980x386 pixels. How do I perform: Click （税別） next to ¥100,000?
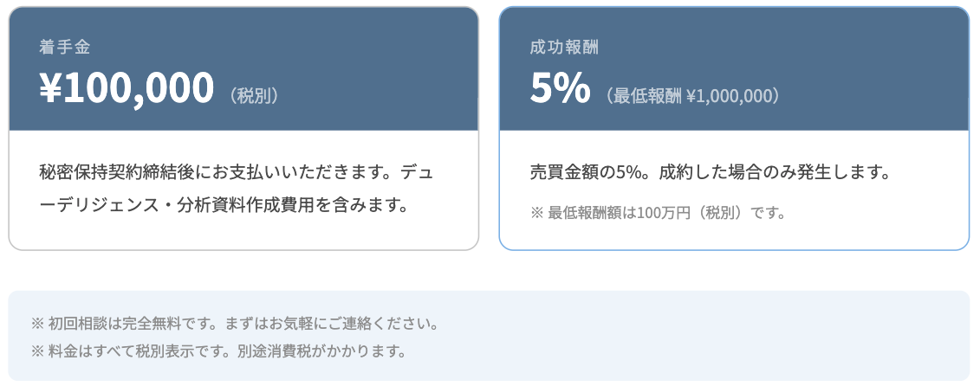pyautogui.click(x=255, y=95)
